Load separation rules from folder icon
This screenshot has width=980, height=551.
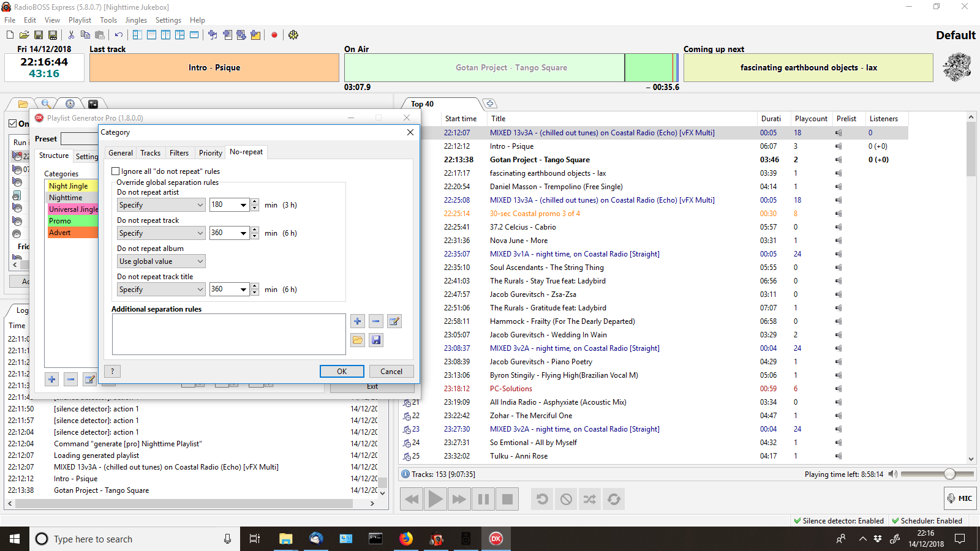[x=358, y=340]
